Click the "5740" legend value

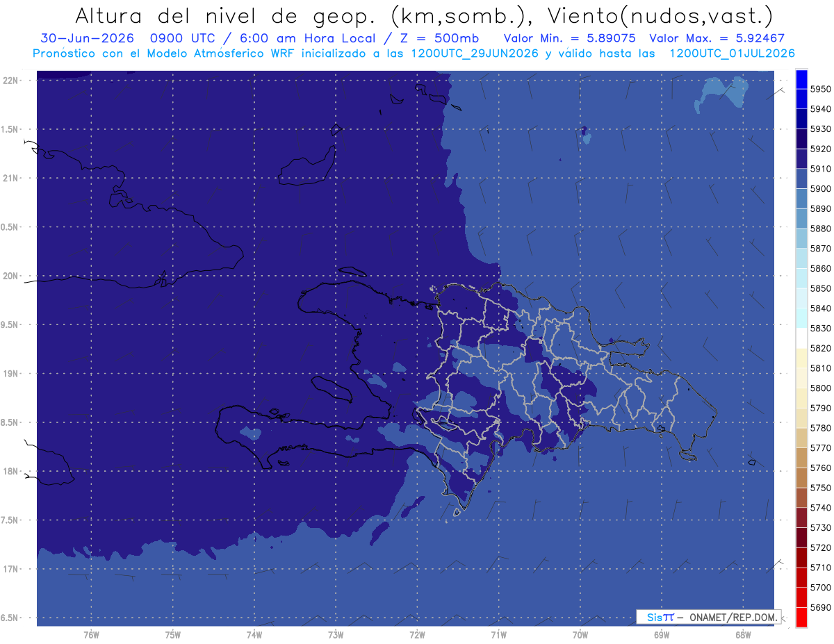pyautogui.click(x=821, y=508)
